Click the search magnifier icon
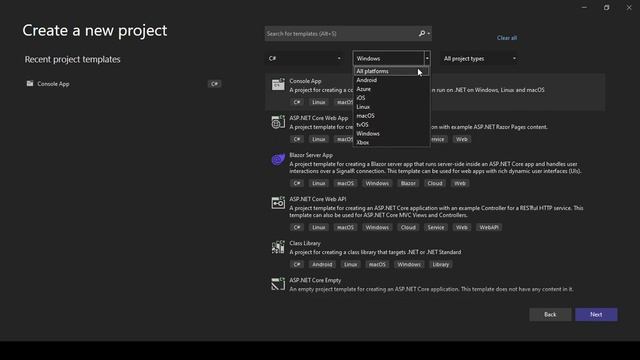The image size is (640, 360). 422,33
